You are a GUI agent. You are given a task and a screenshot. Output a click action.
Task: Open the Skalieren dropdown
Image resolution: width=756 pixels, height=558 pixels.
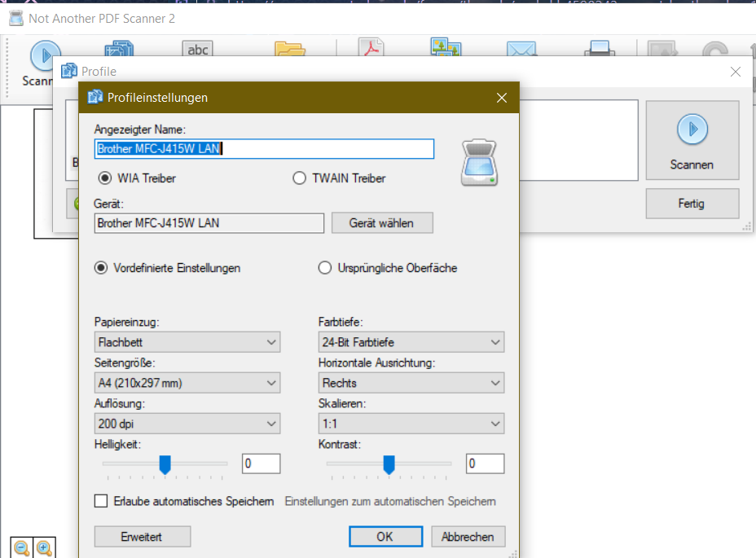pos(411,424)
